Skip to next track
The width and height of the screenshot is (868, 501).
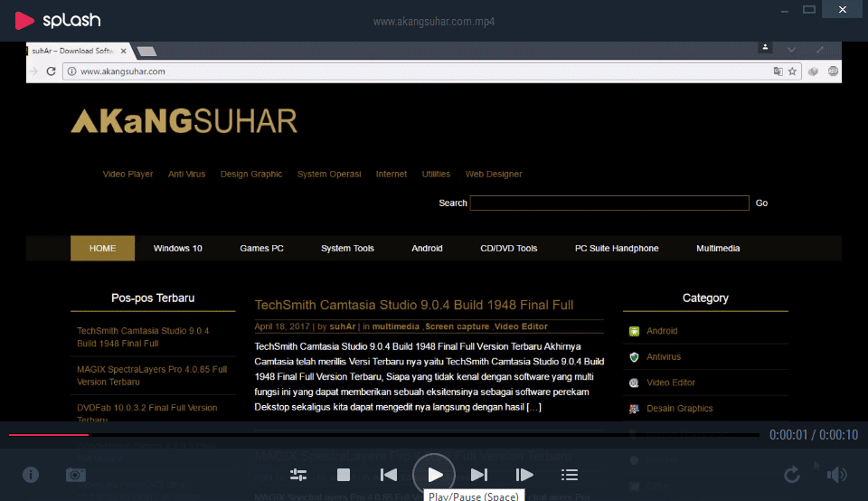point(479,475)
